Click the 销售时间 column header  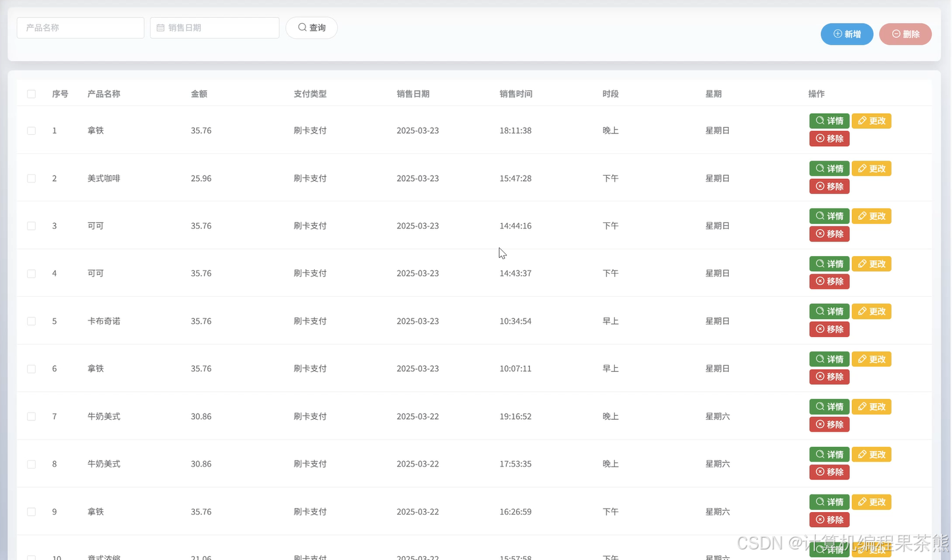(x=516, y=94)
